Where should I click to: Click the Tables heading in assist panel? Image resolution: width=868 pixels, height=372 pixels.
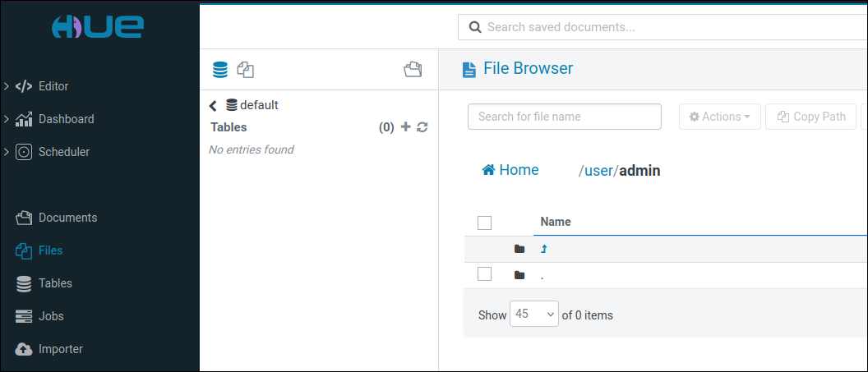(229, 127)
